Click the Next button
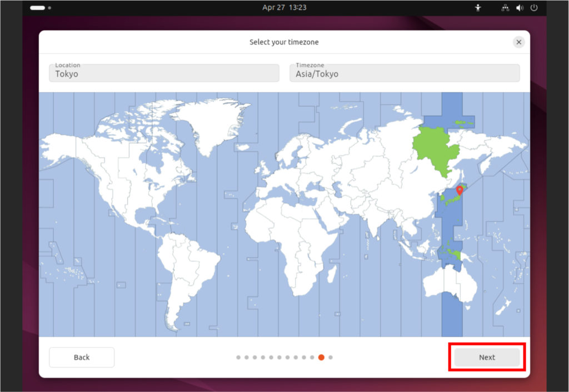Image resolution: width=569 pixels, height=392 pixels. (x=487, y=357)
